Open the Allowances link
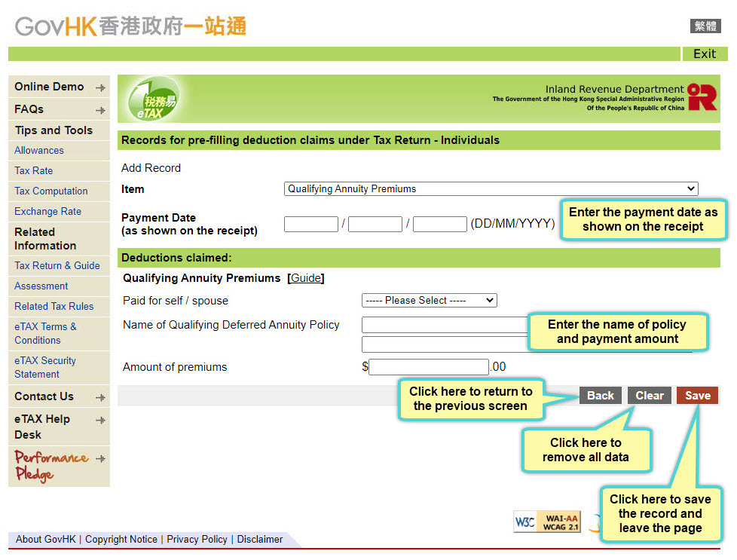Viewport: 737px width, 560px height. coord(39,151)
